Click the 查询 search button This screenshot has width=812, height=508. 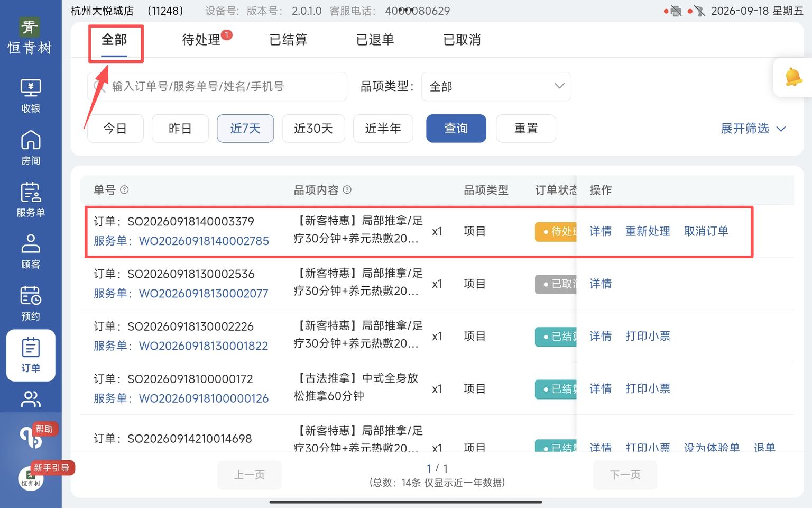click(x=456, y=129)
